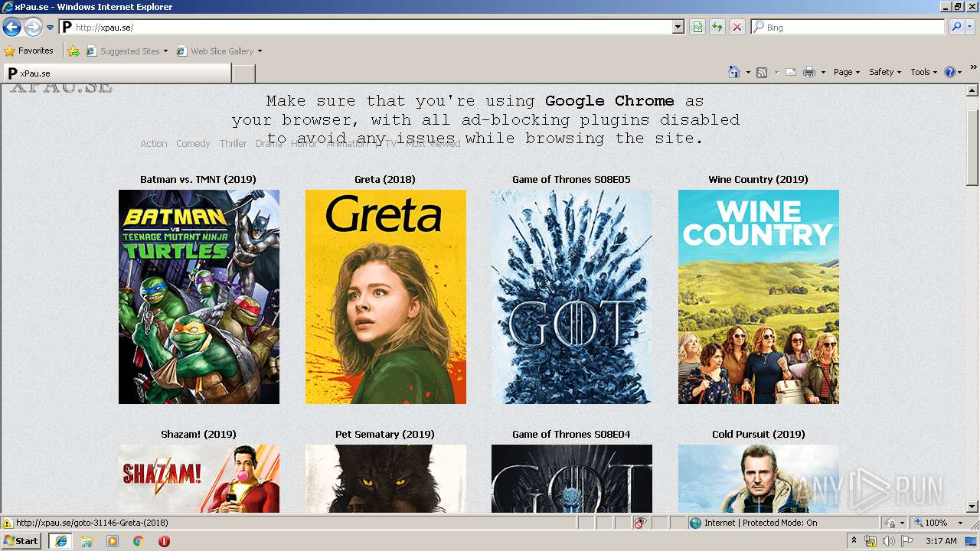This screenshot has height=551, width=980.
Task: Click the Cold Pursuit (2019) title
Action: (x=759, y=435)
